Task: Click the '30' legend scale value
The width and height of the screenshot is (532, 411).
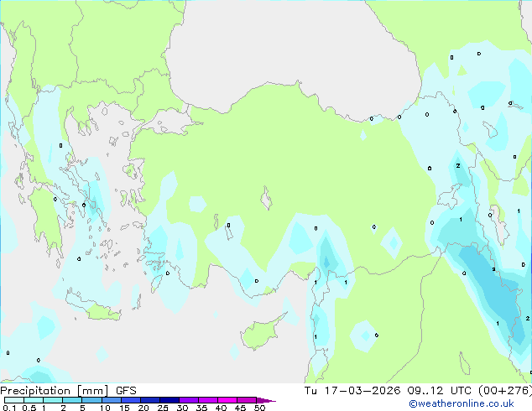Action: [x=182, y=408]
